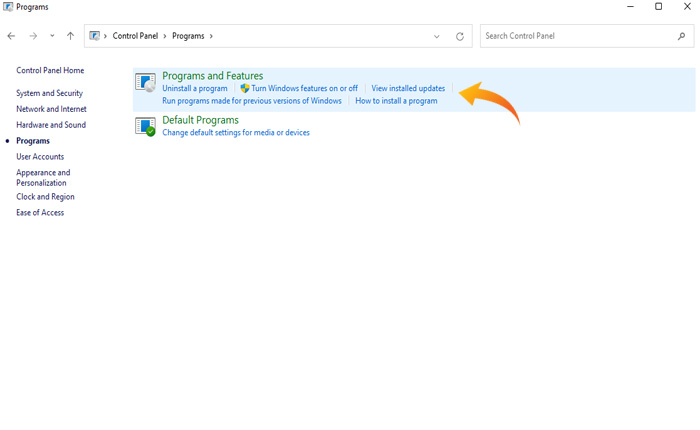The height and width of the screenshot is (430, 700).
Task: Click the Programs and Features icon
Action: (x=146, y=82)
